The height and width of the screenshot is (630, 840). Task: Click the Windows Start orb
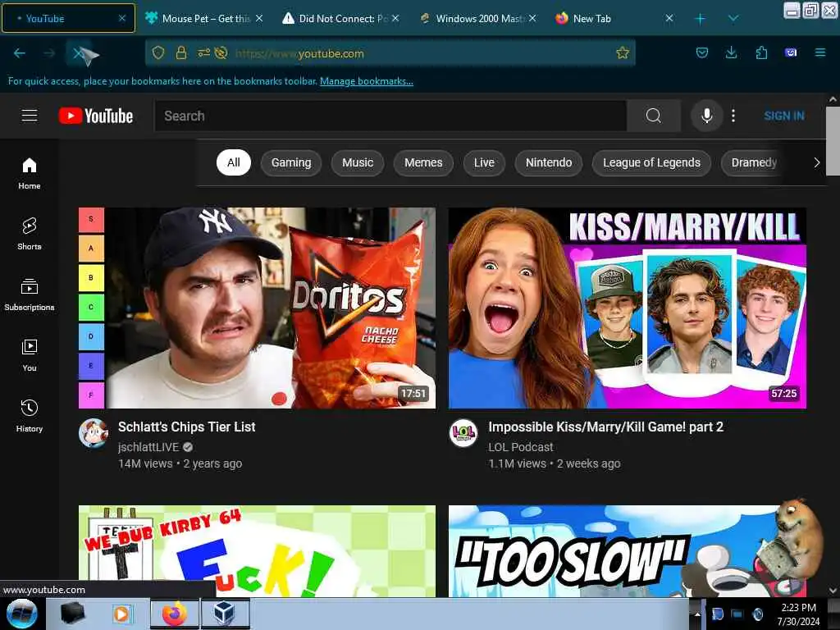pyautogui.click(x=21, y=614)
